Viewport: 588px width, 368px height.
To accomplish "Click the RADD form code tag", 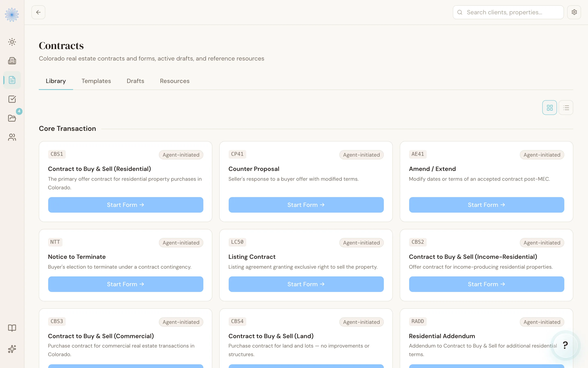I will click(x=418, y=321).
